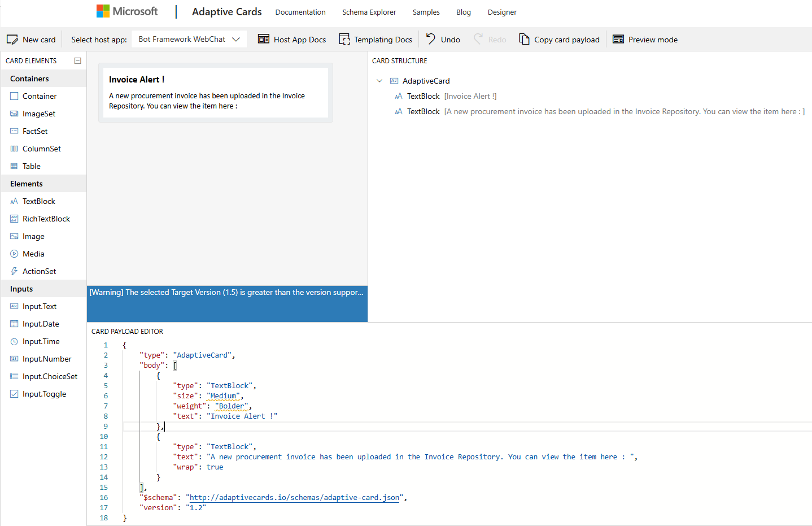Open Host App Docs icon
The image size is (812, 526).
264,39
